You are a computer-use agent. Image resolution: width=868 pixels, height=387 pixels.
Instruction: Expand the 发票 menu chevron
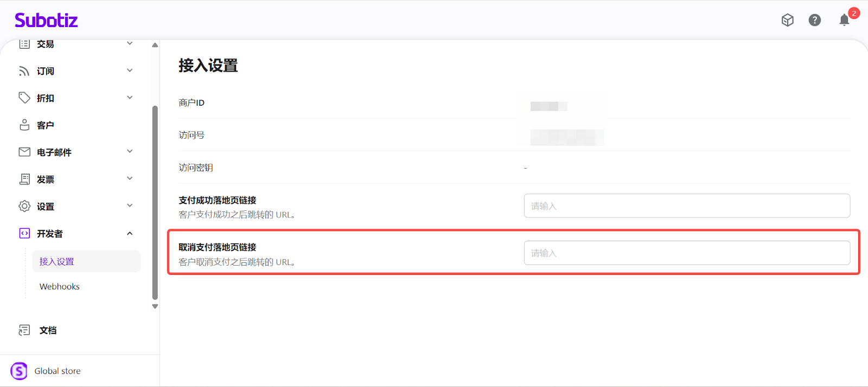click(x=130, y=178)
